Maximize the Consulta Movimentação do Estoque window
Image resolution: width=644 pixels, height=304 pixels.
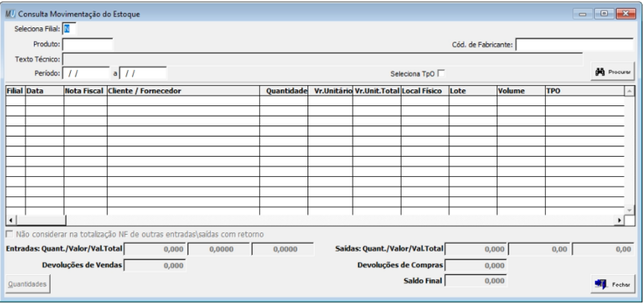coord(604,14)
